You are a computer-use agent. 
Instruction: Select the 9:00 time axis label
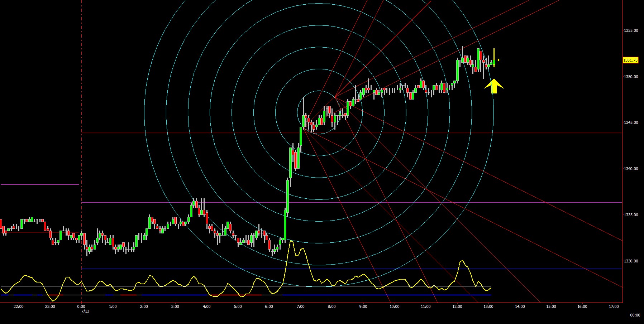point(363,306)
